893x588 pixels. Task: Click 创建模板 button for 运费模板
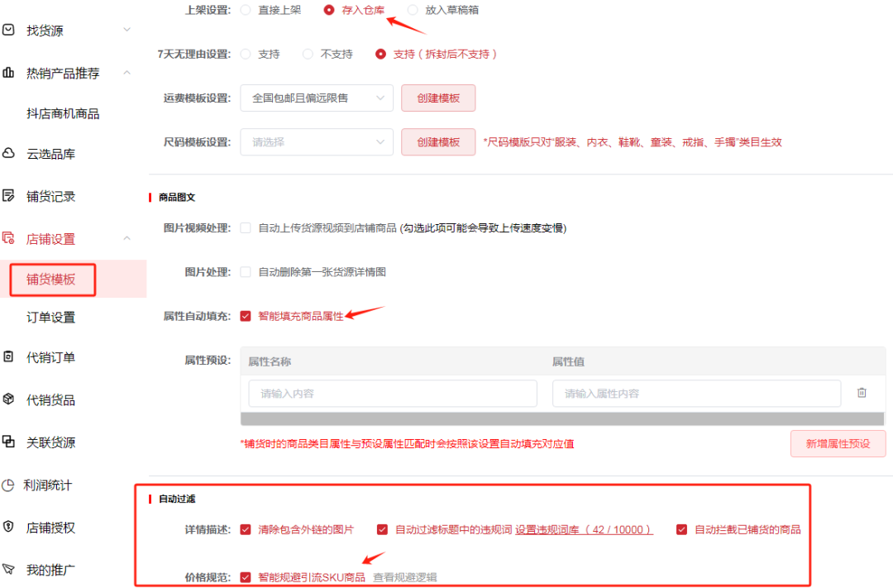[438, 98]
